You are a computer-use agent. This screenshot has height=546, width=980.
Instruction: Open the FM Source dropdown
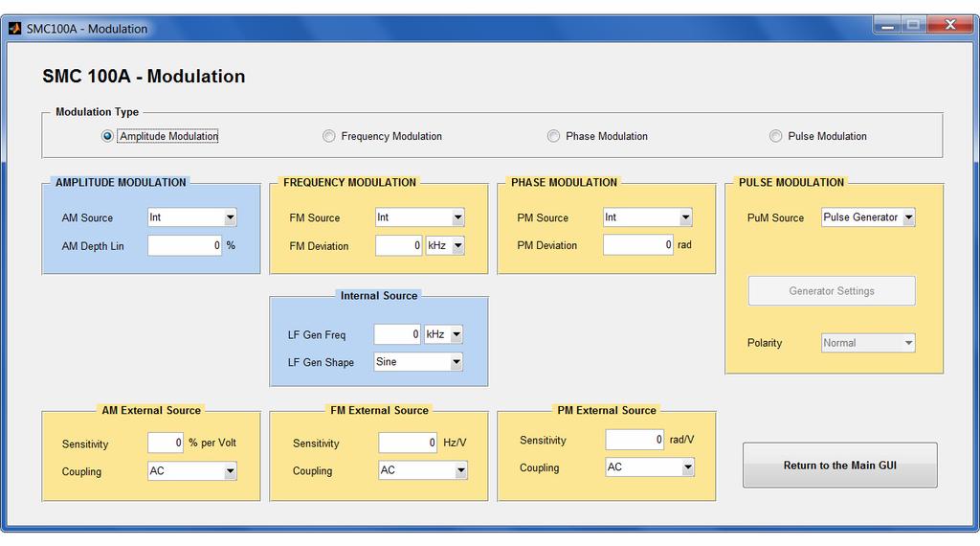tap(419, 217)
